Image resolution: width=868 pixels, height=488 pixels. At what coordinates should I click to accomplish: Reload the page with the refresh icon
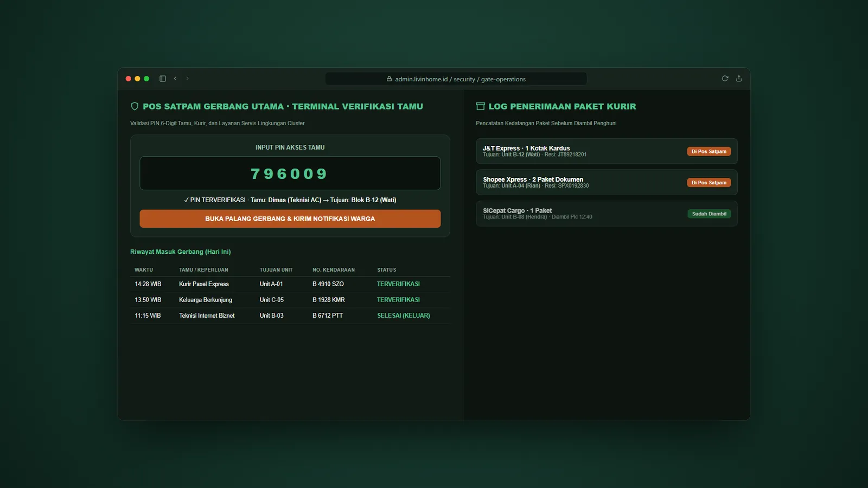point(725,79)
